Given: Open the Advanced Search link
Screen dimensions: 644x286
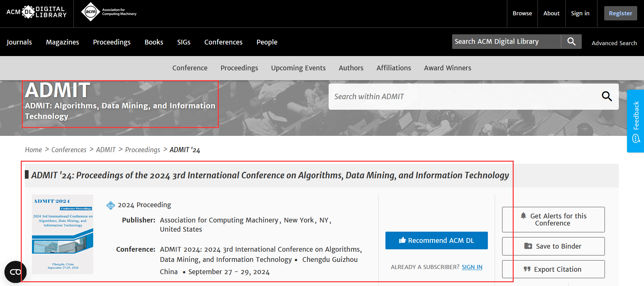Looking at the screenshot, I should coord(614,43).
